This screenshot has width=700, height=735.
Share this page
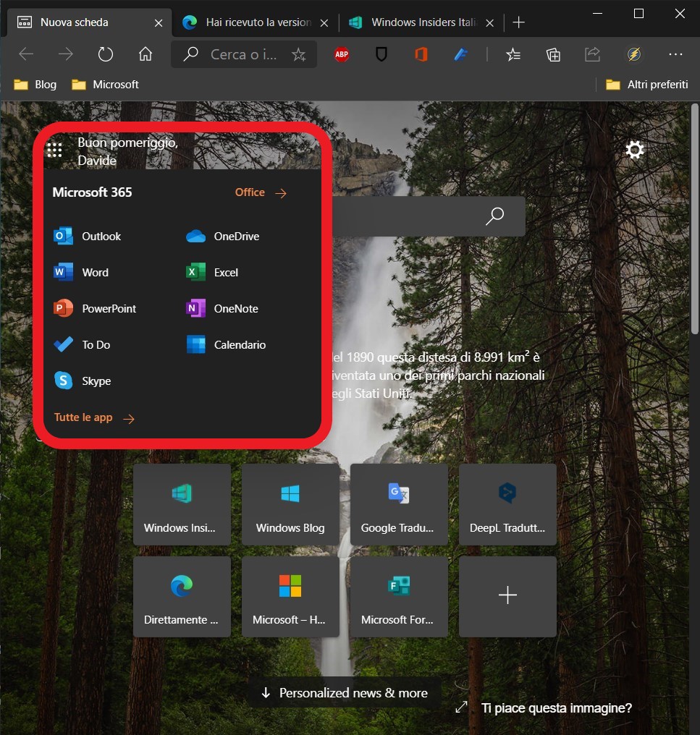tap(593, 54)
